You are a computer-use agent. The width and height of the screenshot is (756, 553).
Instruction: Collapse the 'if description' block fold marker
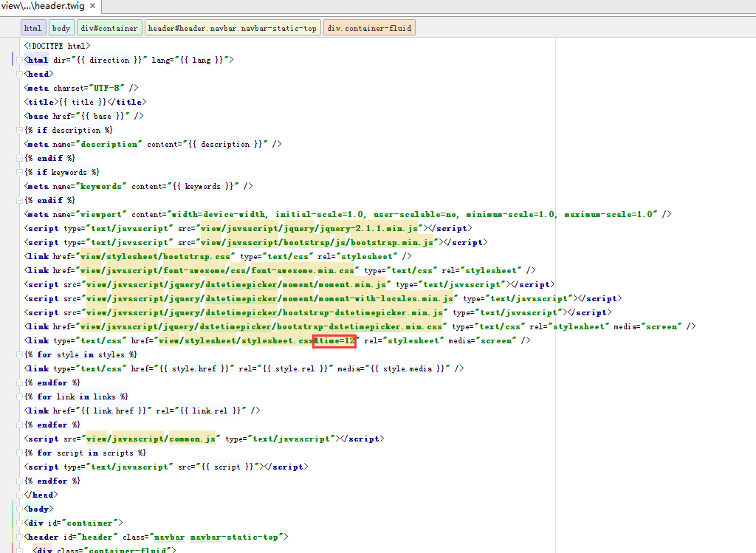(x=20, y=130)
